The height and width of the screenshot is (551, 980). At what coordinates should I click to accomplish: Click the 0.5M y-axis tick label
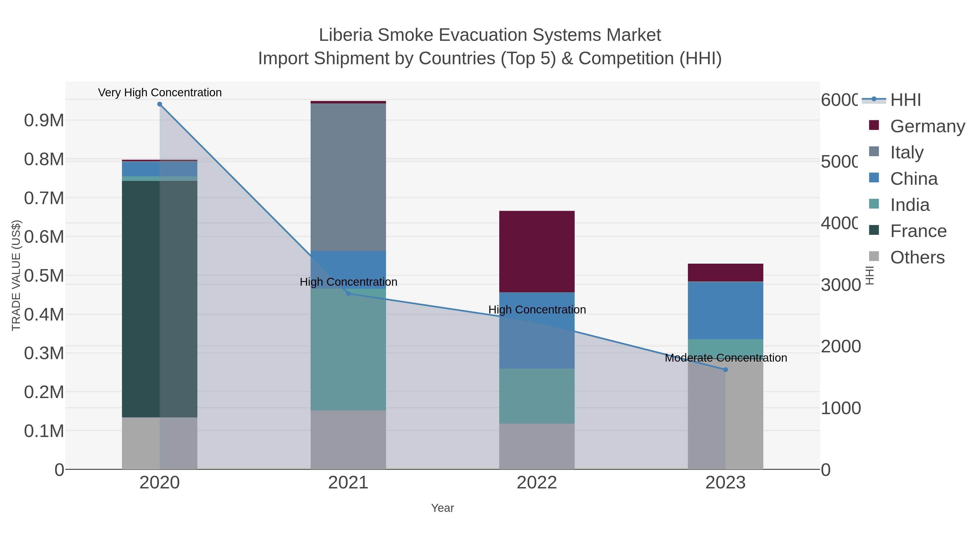[x=44, y=276]
